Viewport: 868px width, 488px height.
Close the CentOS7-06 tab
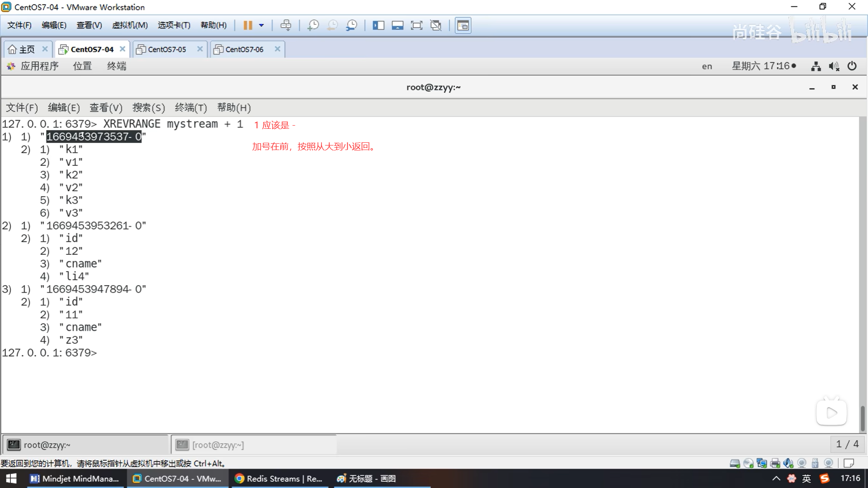(278, 49)
